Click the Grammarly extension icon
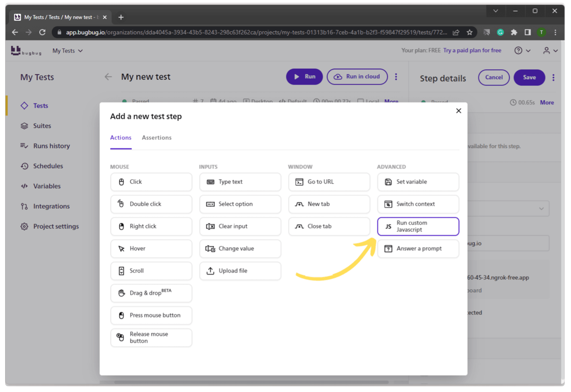571x392 pixels. [x=500, y=32]
